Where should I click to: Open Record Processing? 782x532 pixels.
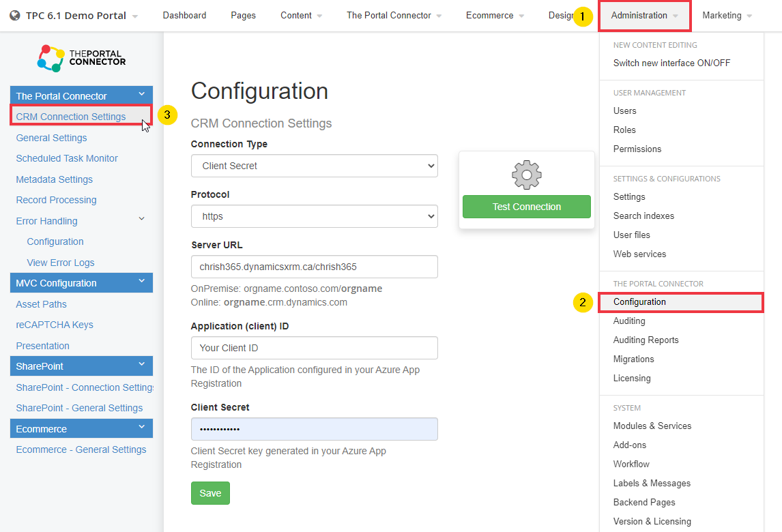point(57,200)
